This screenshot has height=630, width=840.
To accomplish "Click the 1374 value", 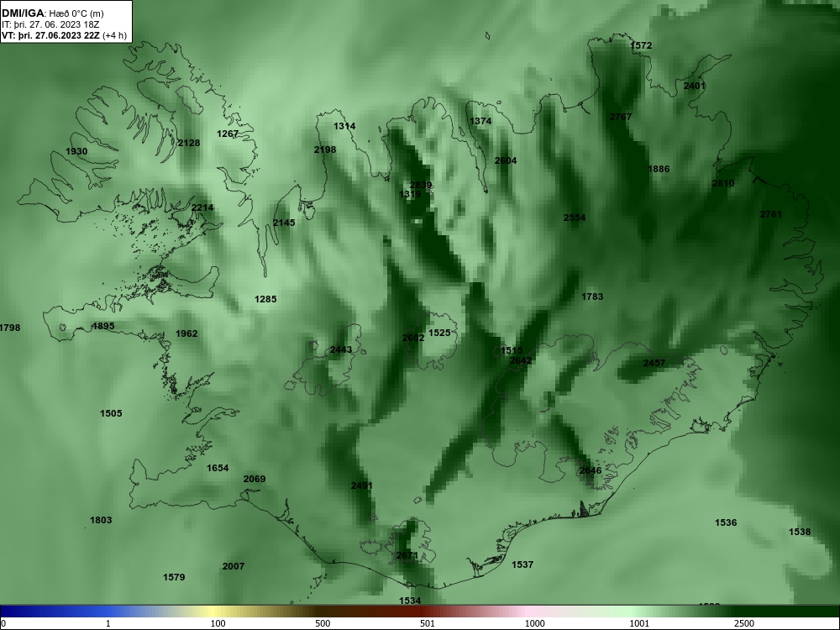I will [480, 121].
